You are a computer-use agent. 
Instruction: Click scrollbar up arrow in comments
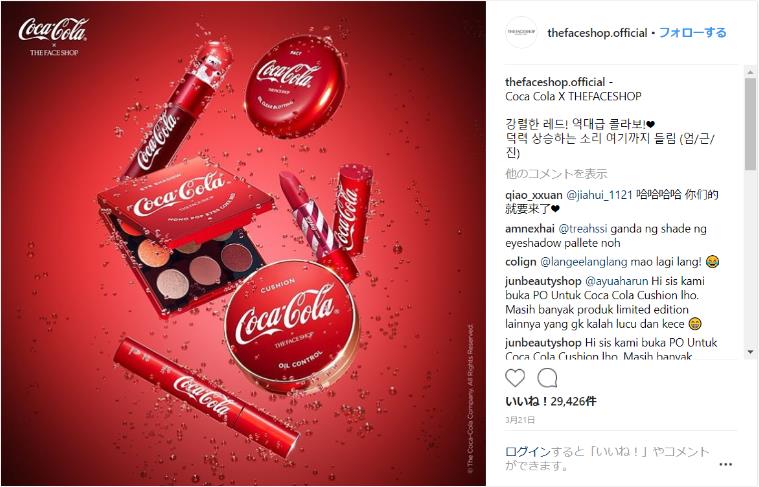pos(750,72)
